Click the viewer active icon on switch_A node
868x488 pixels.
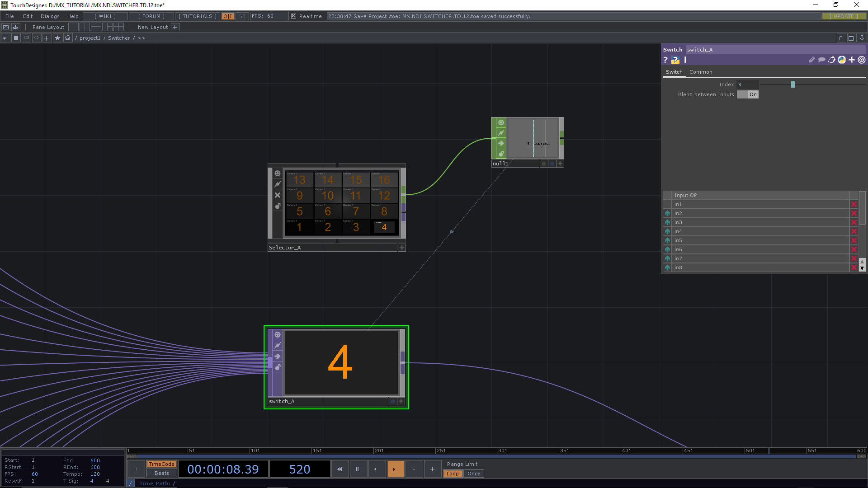click(x=278, y=335)
